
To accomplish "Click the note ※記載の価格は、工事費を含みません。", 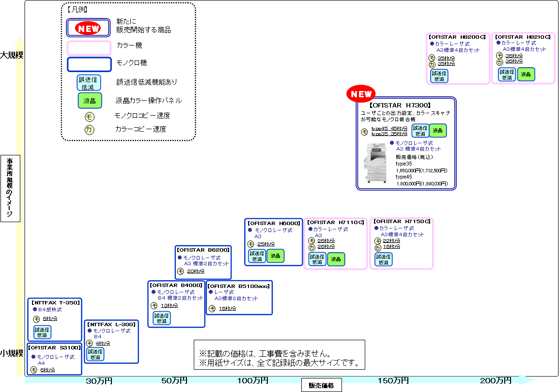I will click(x=265, y=354).
